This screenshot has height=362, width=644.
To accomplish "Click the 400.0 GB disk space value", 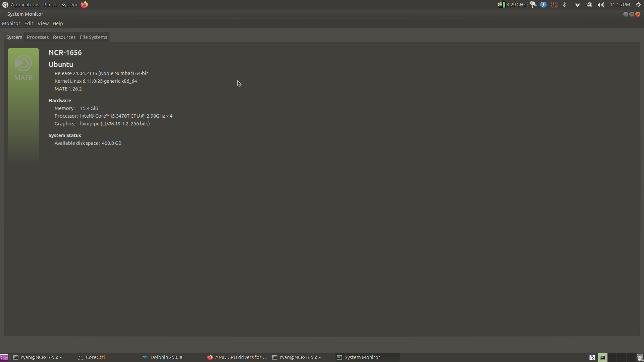I will point(112,143).
